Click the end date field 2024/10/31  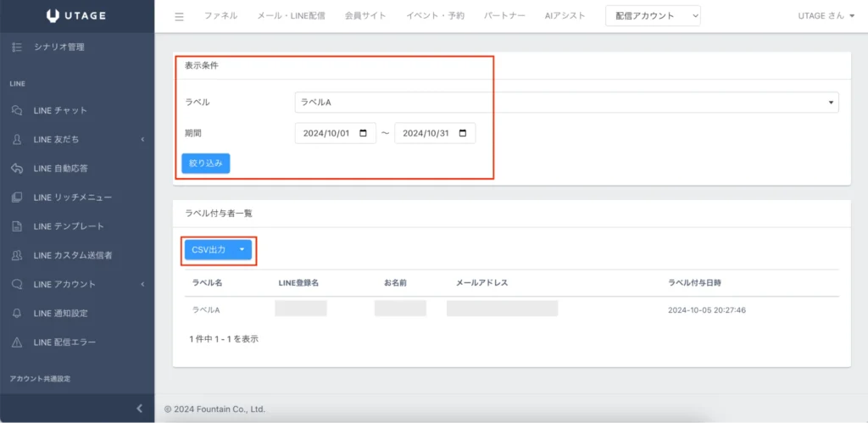pos(435,133)
